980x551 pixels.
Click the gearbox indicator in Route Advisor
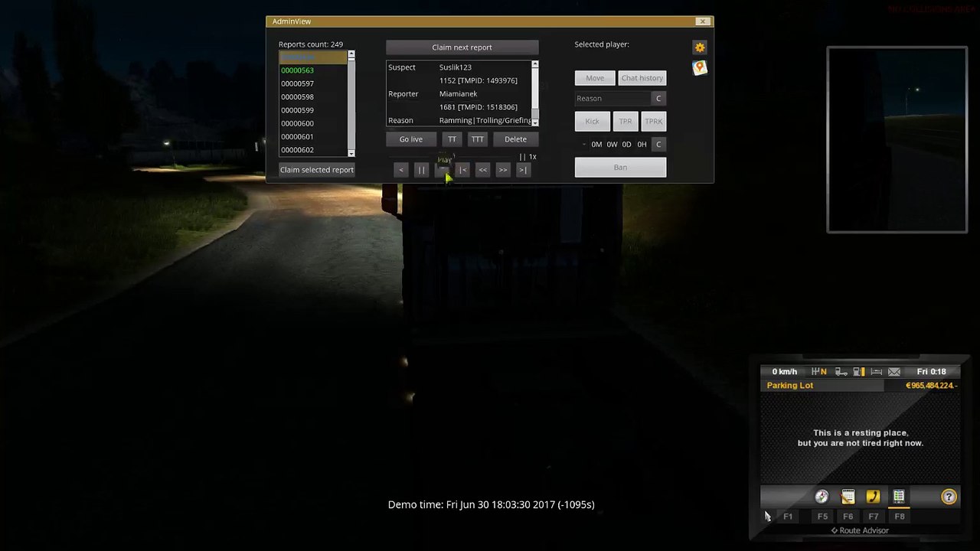[818, 372]
